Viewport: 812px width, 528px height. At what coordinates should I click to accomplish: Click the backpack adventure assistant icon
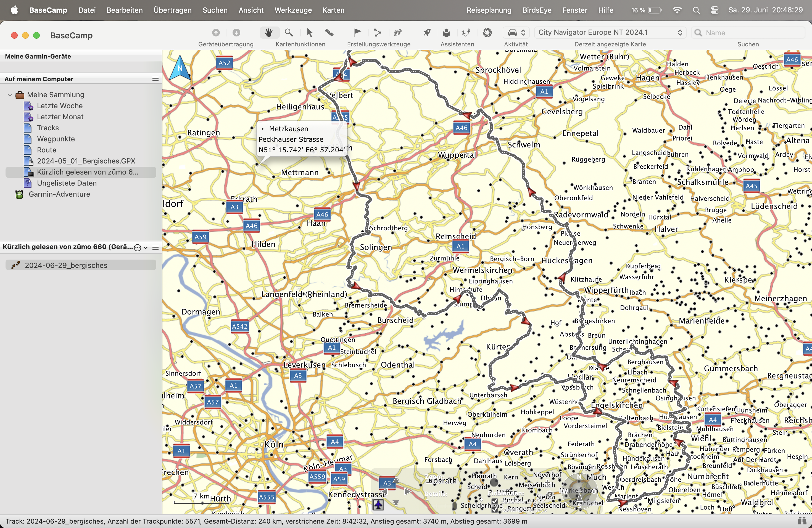pos(446,32)
